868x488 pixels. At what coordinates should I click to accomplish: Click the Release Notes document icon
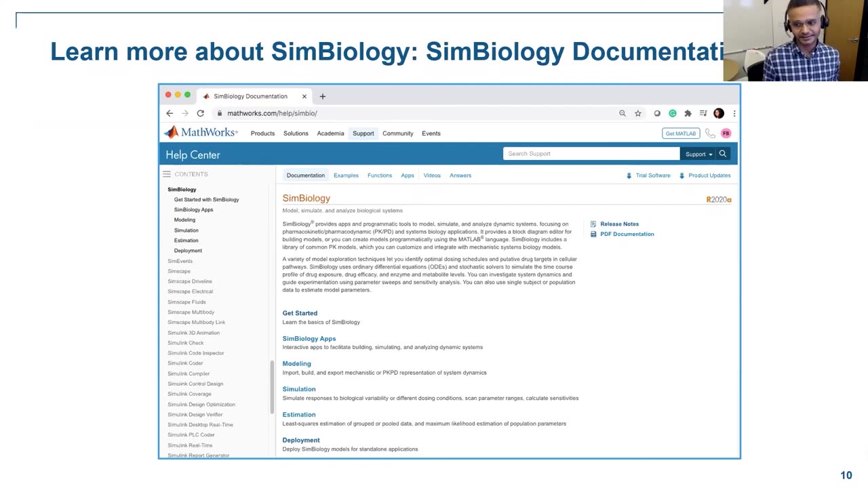point(593,224)
